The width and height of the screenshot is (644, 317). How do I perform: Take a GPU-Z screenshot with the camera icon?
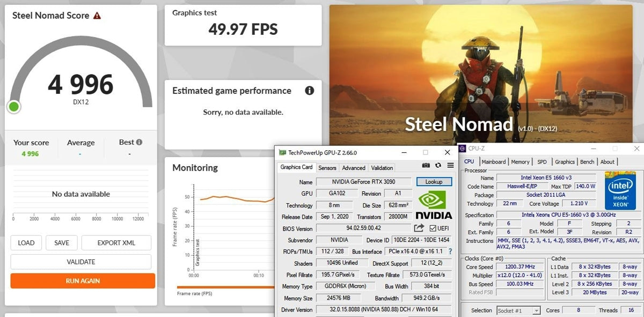coord(426,166)
